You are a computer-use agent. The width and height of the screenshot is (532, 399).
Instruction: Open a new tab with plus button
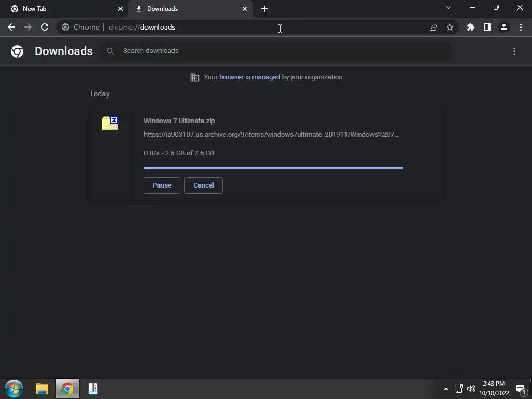click(x=264, y=9)
